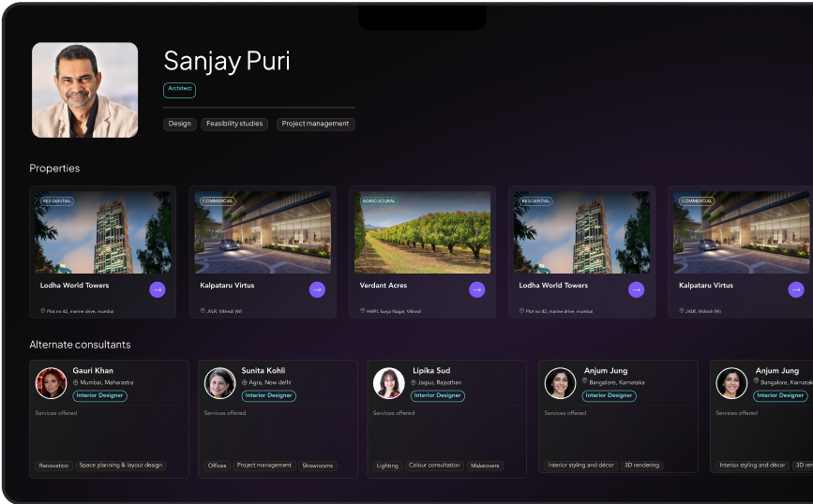The image size is (813, 504).
Task: Choose the Feasibility studies tag
Action: coord(234,124)
